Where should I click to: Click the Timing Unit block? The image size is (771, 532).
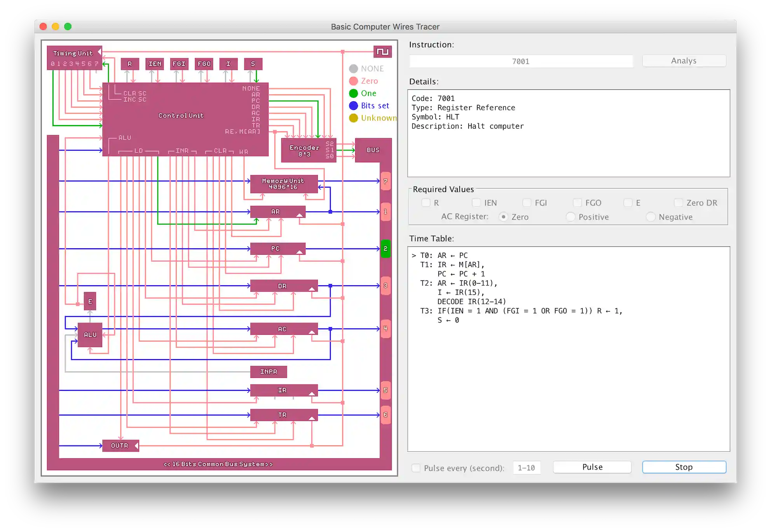74,58
